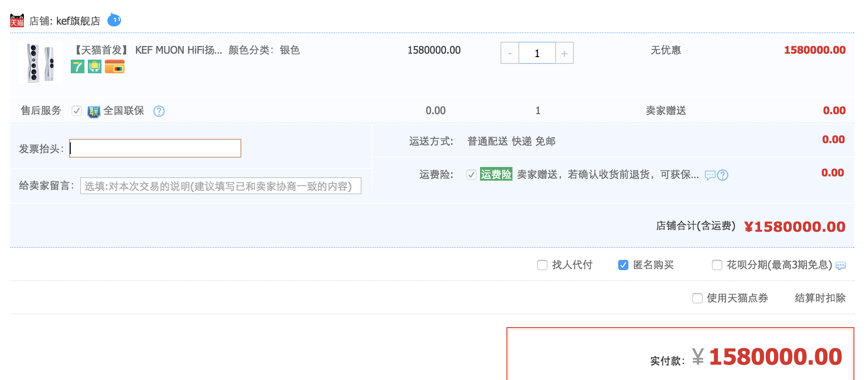Click the 结算时扣除 text
868x380 pixels.
(820, 298)
